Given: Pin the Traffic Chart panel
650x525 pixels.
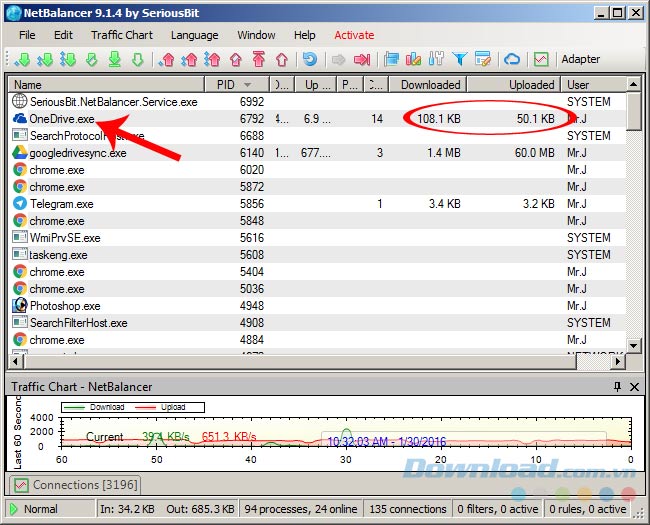Looking at the screenshot, I should tap(617, 386).
